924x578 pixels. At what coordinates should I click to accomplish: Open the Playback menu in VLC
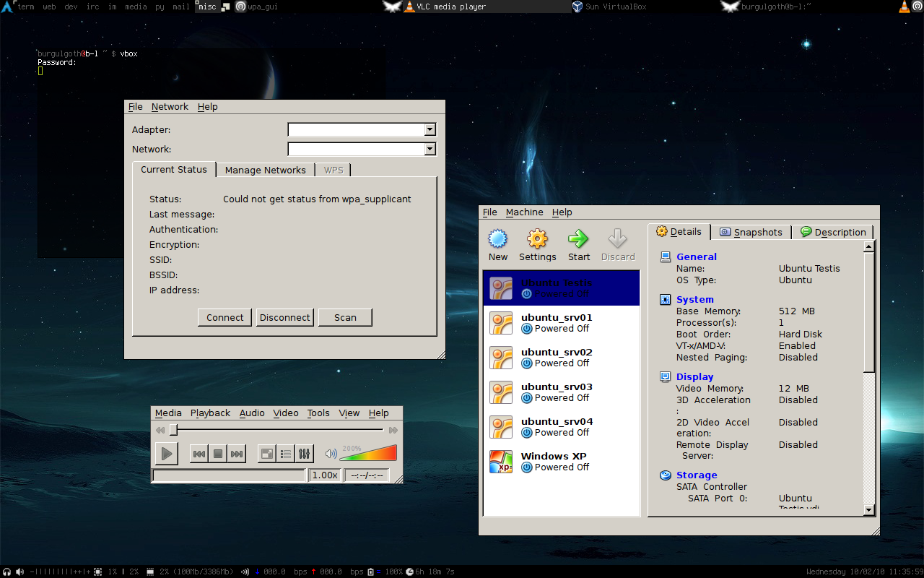pyautogui.click(x=210, y=413)
